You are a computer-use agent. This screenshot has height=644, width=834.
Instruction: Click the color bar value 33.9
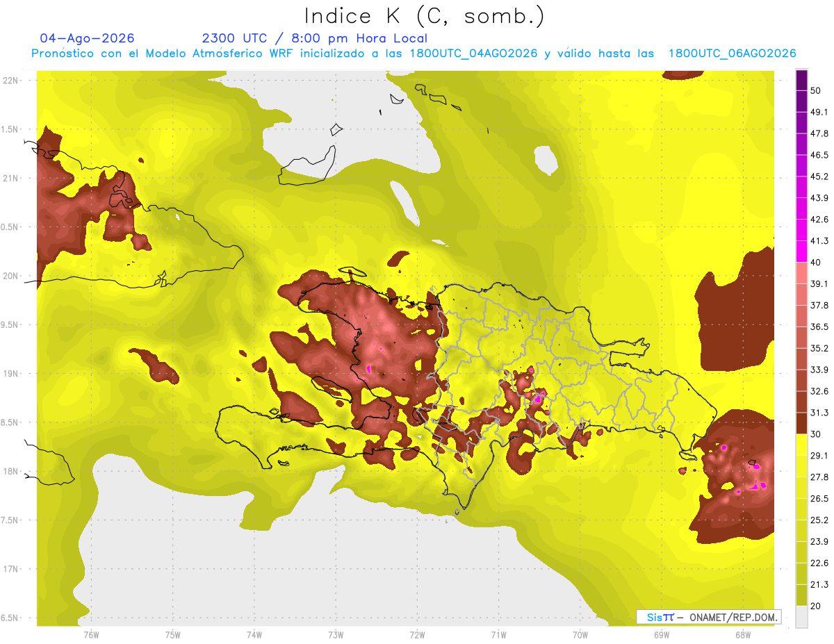[819, 370]
